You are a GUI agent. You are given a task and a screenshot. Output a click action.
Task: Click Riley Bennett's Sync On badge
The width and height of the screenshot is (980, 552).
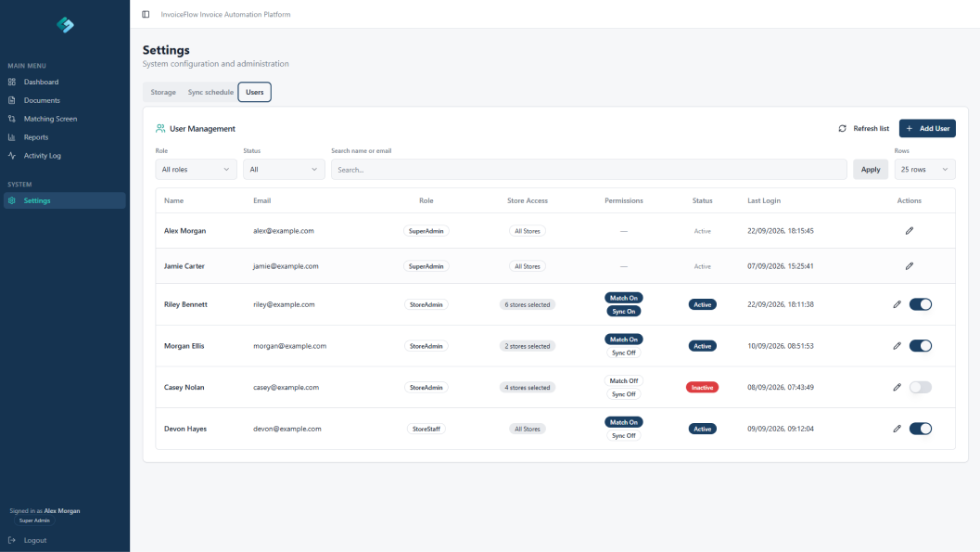tap(624, 312)
